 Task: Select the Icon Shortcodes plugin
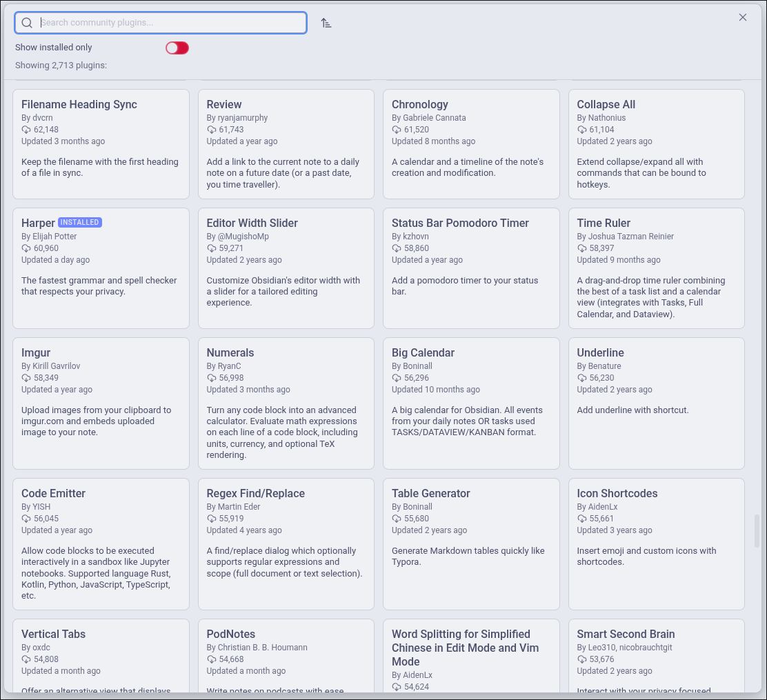[x=656, y=543]
